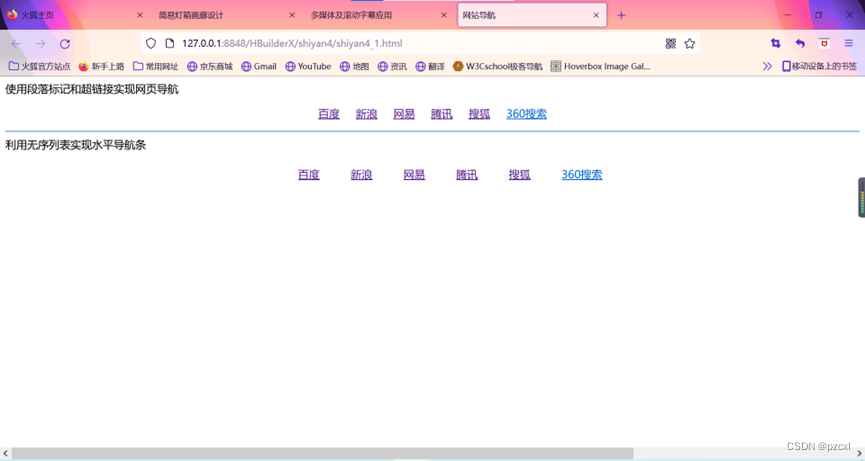865x461 pixels.
Task: Click the page info document icon
Action: [x=170, y=44]
